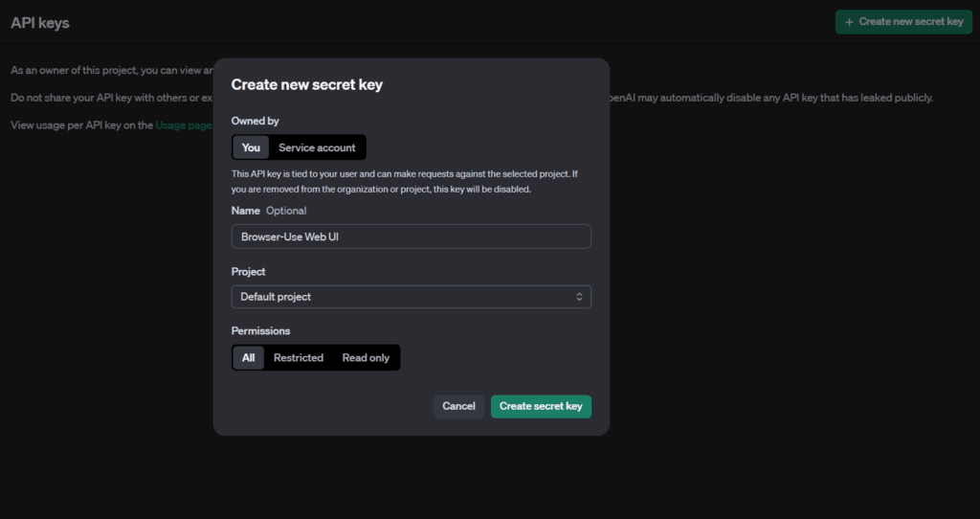Confirm with the green Create secret key button
Screen dimensions: 980x519
pos(541,406)
